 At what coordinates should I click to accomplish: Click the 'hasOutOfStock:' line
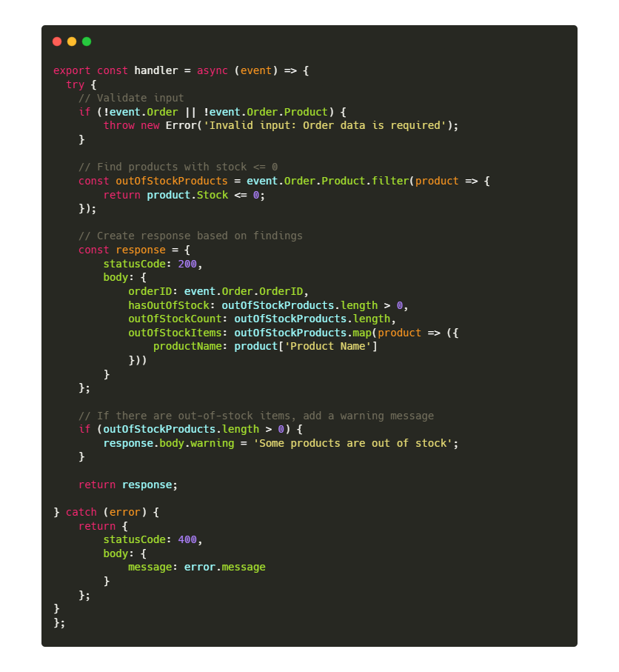click(x=268, y=305)
